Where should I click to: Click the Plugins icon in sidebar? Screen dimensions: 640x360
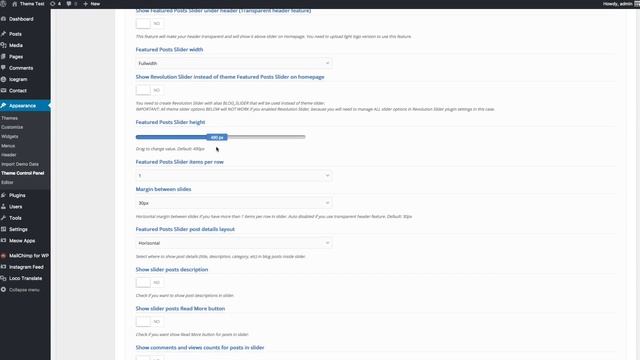4,195
